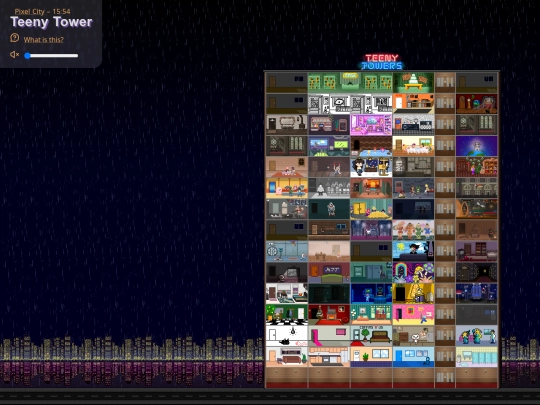
Task: Open the green room with tiered white cake
Action: click(x=413, y=83)
